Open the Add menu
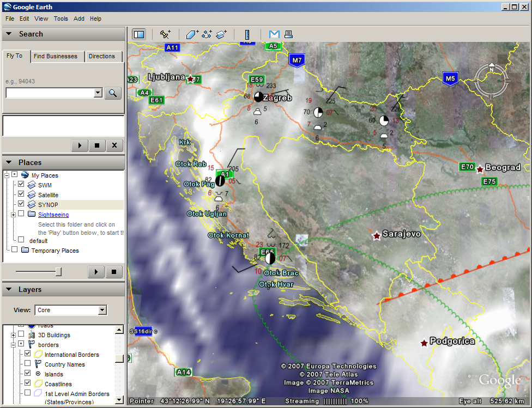 [79, 19]
